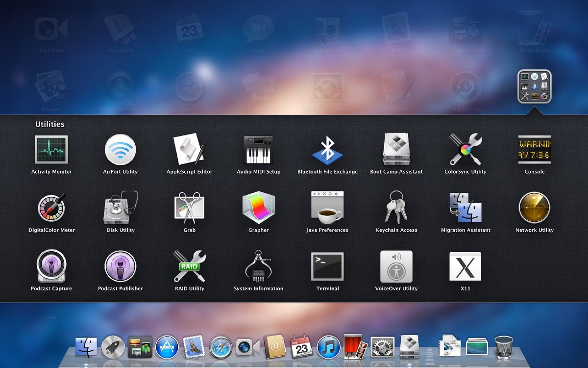This screenshot has height=368, width=588.
Task: Open the Trash in the Dock
Action: point(503,347)
